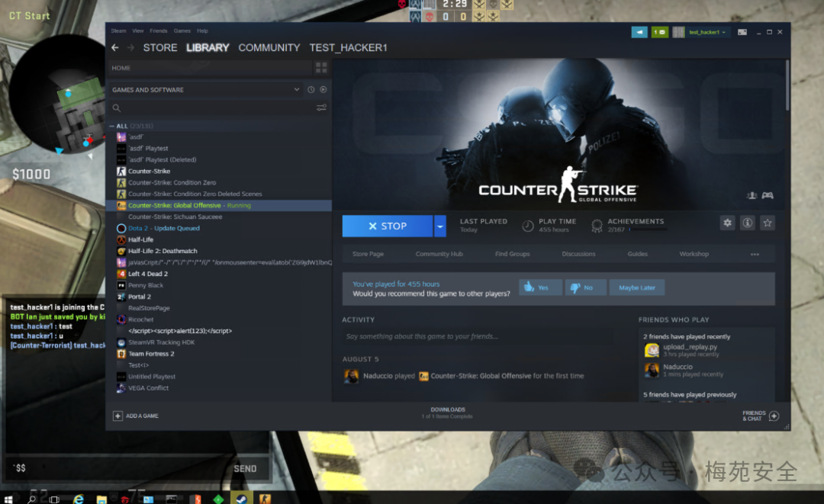Viewport: 824px width, 504px height.
Task: Click the multiplayer icon on game banner
Action: pos(752,195)
